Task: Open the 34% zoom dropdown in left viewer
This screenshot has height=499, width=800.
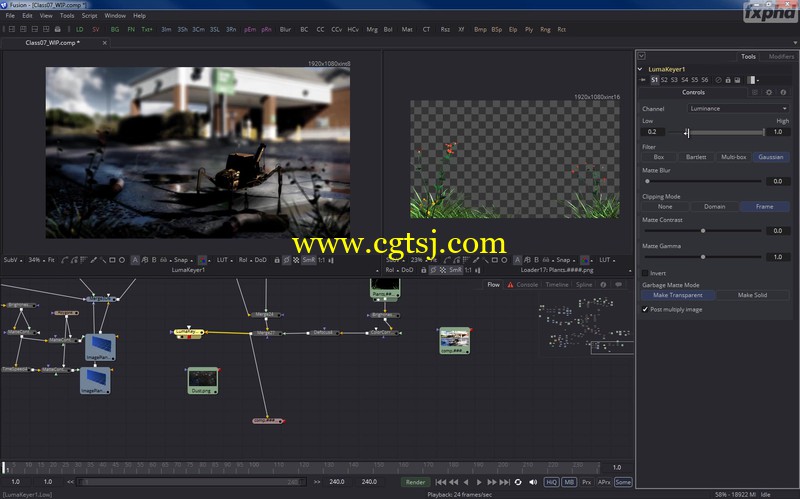Action: point(34,260)
